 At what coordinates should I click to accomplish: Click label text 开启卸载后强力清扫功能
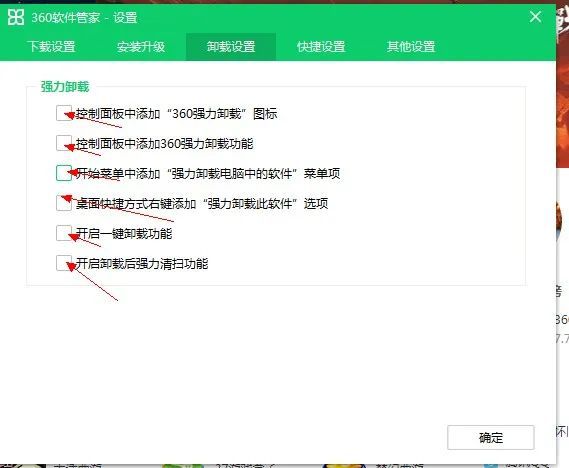click(x=142, y=263)
